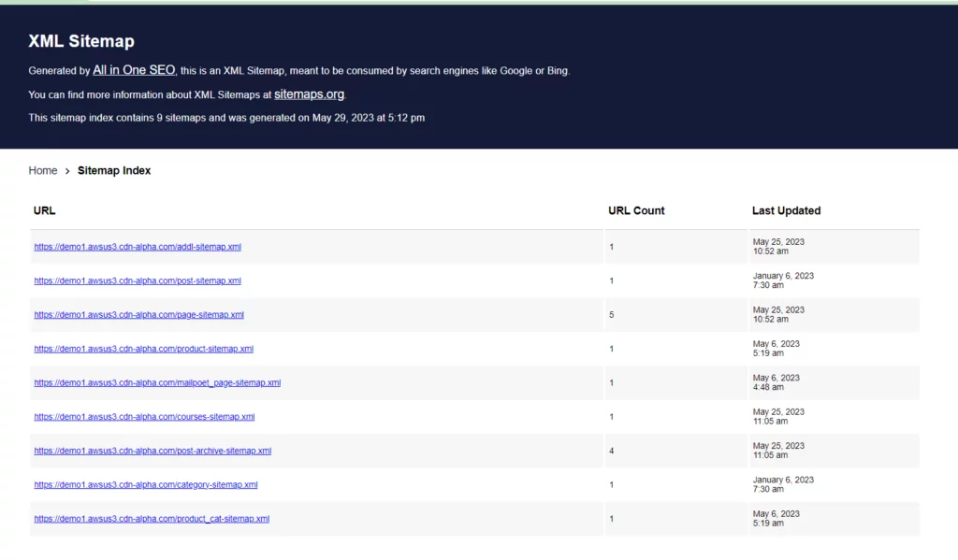The height and width of the screenshot is (560, 958).
Task: Select URL count 1 in courses-sitemap row
Action: coord(612,417)
